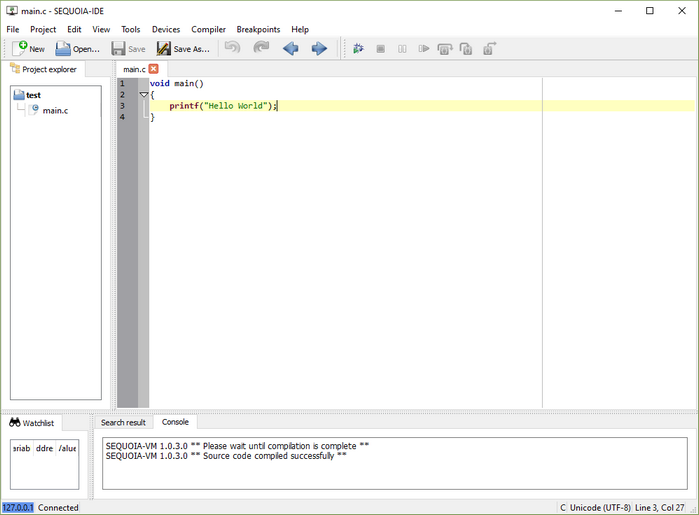Click the Step into debug icon
The height and width of the screenshot is (515, 699).
point(466,49)
